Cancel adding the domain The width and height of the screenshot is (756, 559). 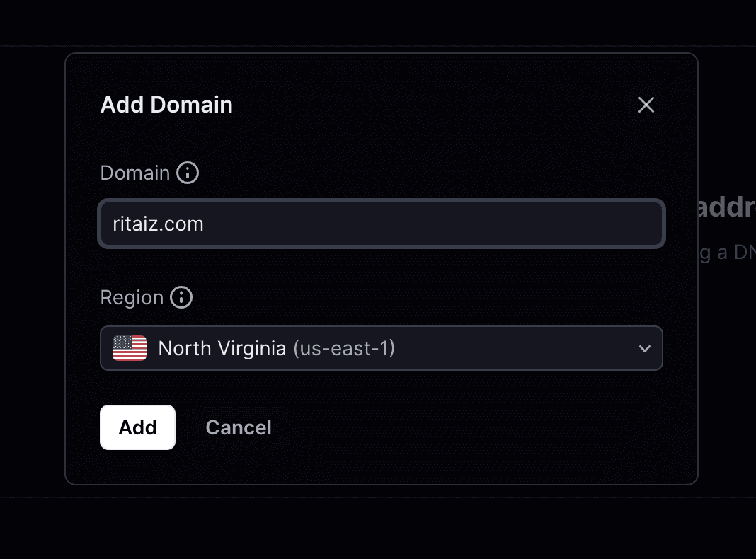coord(239,427)
